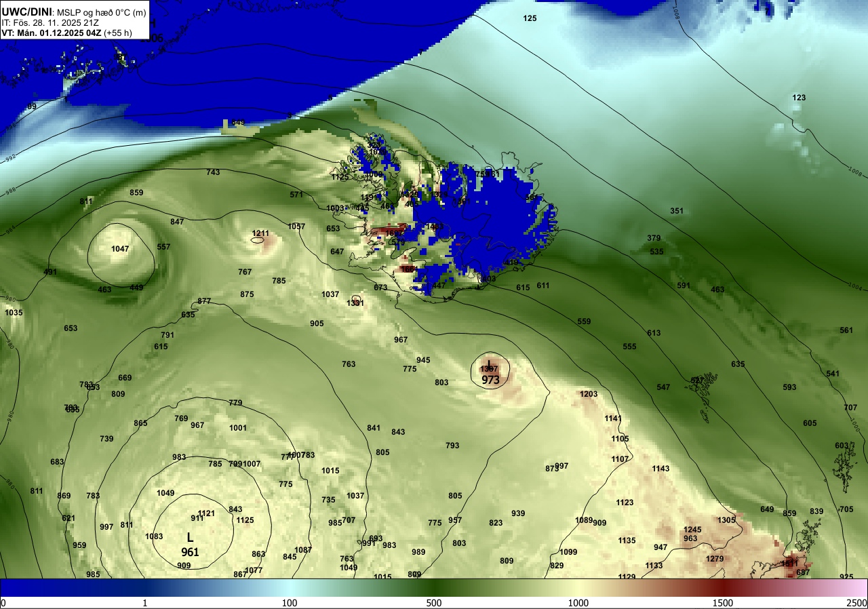Select the number 939
This screenshot has width=868, height=609.
518,513
